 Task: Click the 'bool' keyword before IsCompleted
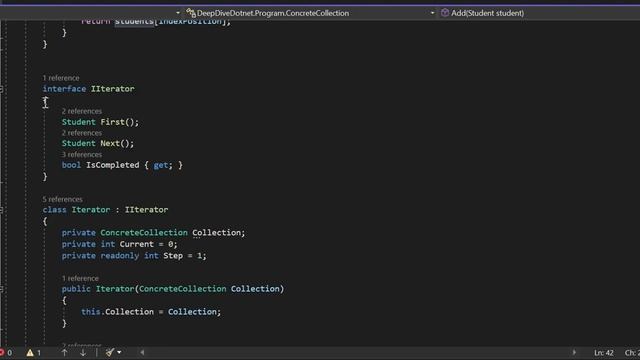tap(71, 165)
